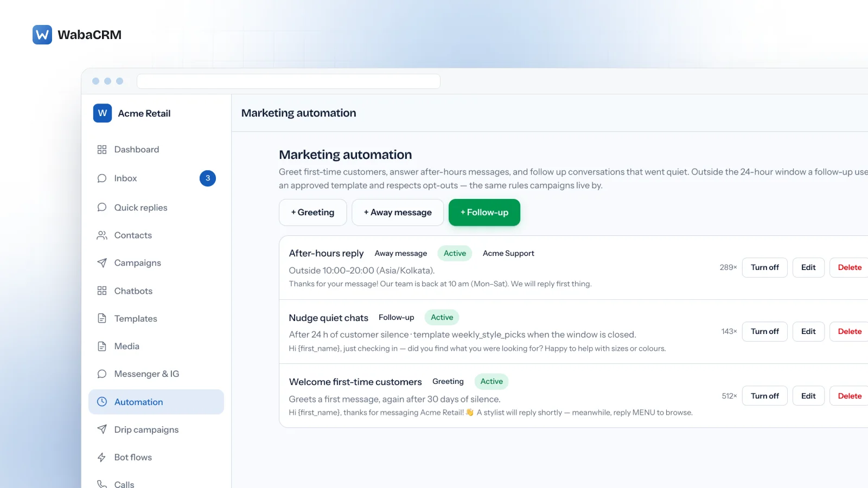Screen dimensions: 868x488
Task: Click the Automation clock icon
Action: coord(102,402)
